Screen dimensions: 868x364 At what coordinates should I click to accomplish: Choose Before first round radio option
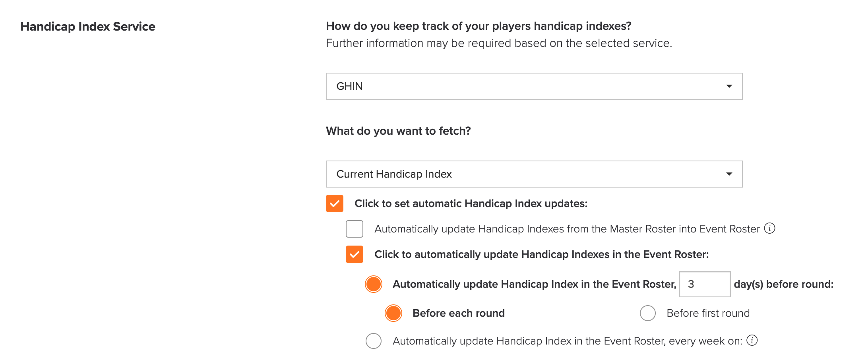point(648,313)
